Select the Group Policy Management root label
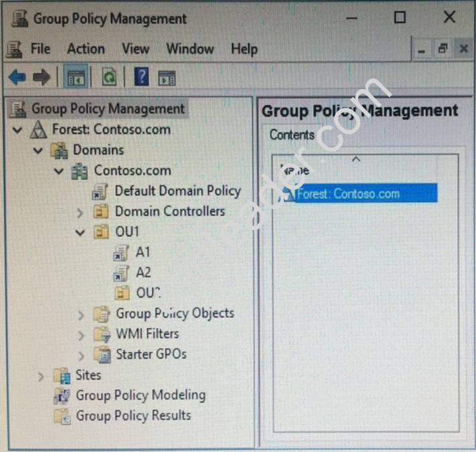Image resolution: width=476 pixels, height=452 pixels. [108, 109]
